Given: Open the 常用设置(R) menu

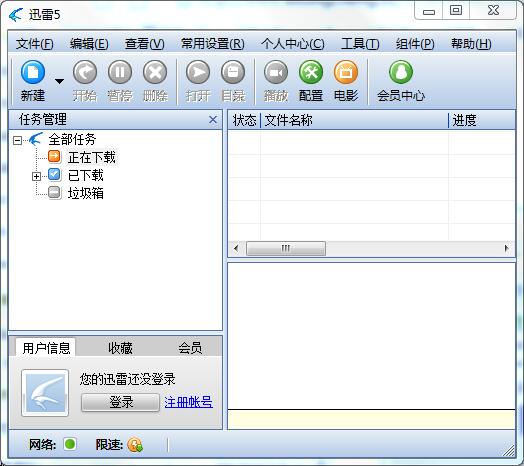Looking at the screenshot, I should (213, 44).
